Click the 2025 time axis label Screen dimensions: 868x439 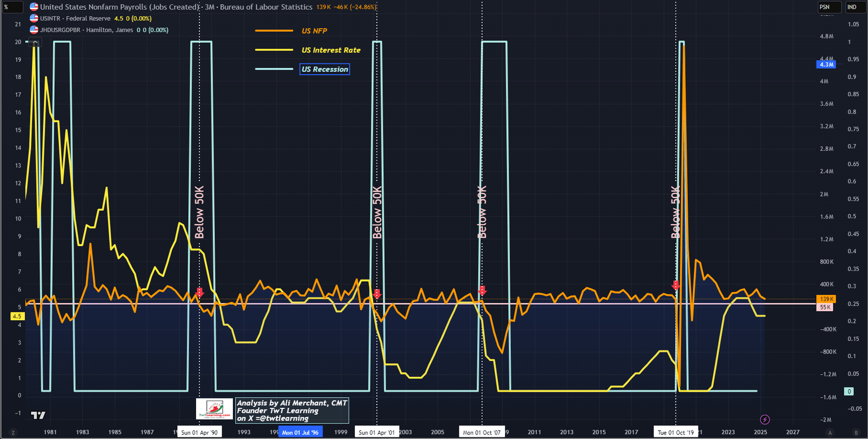tap(760, 432)
